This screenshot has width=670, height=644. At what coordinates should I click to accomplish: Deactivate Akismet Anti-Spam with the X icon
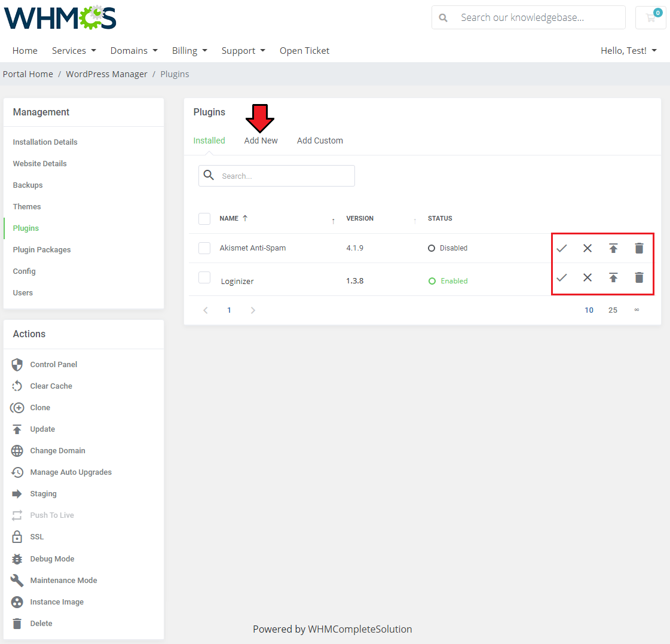point(588,248)
